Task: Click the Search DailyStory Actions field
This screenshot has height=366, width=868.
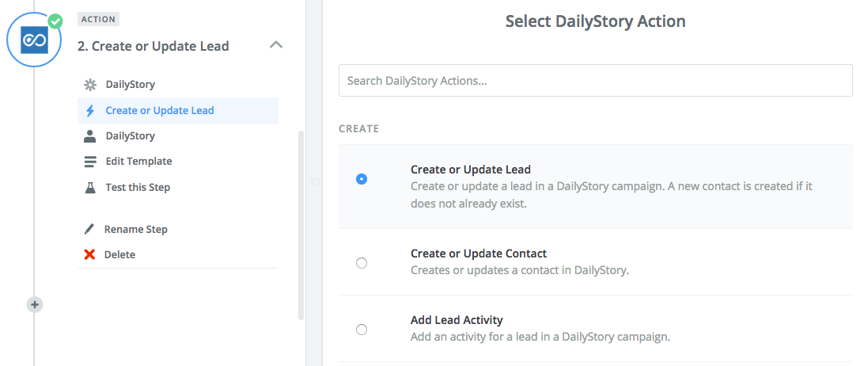Action: (596, 81)
